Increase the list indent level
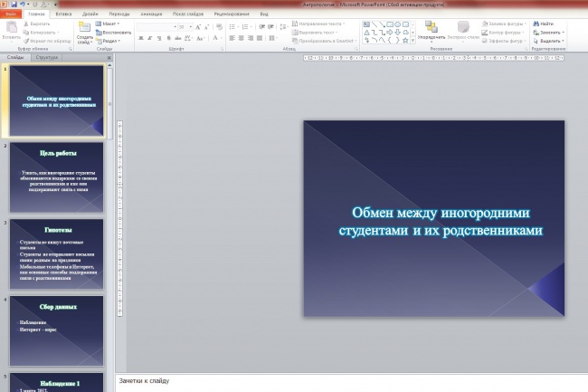This screenshot has height=392, width=588. [x=270, y=27]
